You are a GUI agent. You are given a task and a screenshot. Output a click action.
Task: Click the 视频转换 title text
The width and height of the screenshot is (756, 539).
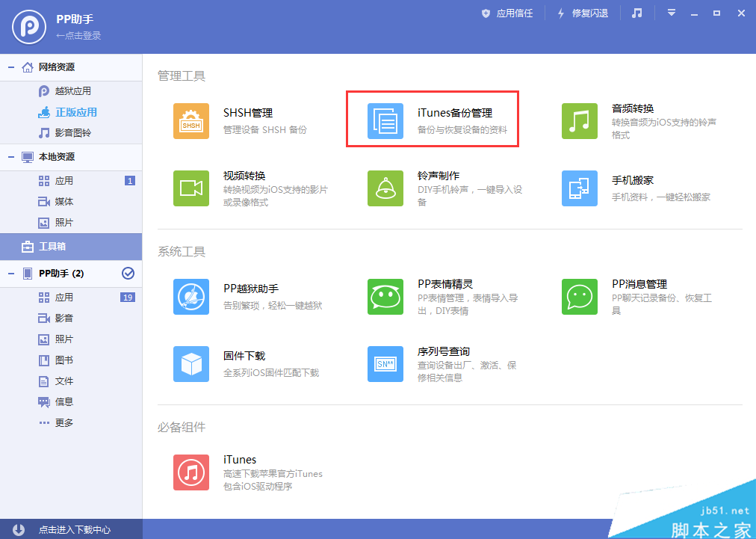244,176
